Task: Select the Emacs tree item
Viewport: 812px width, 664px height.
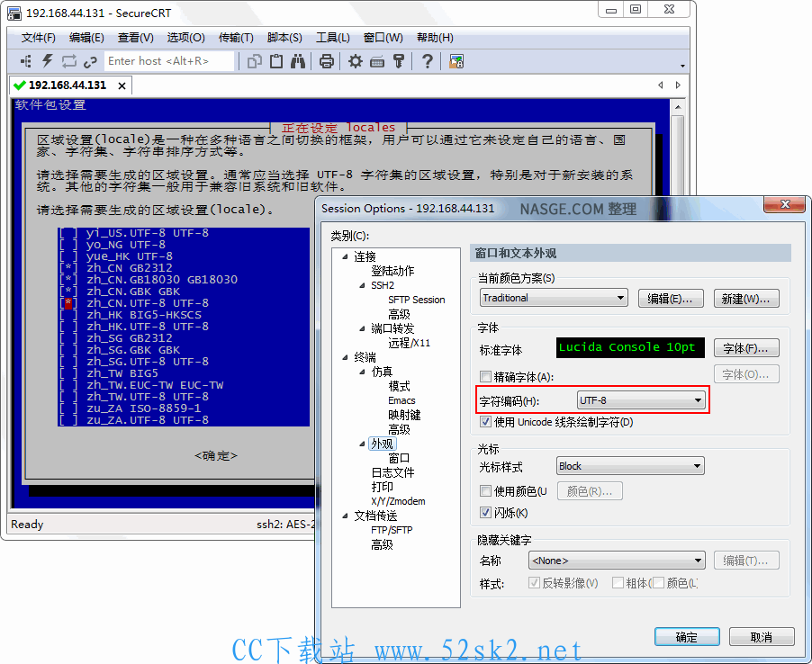Action: click(401, 400)
